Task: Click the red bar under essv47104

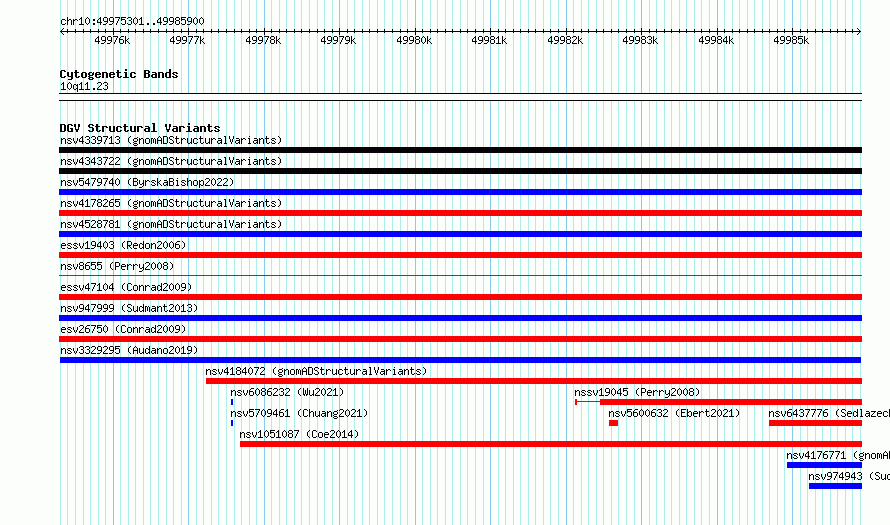Action: [x=460, y=297]
